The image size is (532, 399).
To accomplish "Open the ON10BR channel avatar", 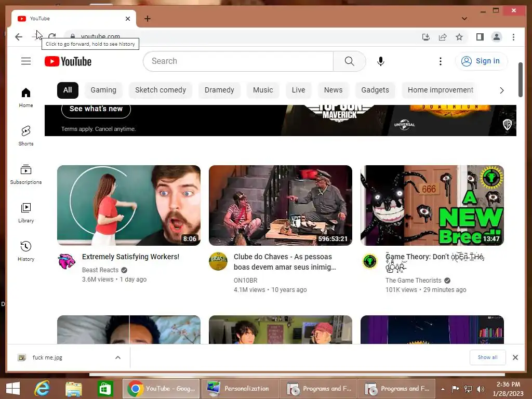I will 218,261.
